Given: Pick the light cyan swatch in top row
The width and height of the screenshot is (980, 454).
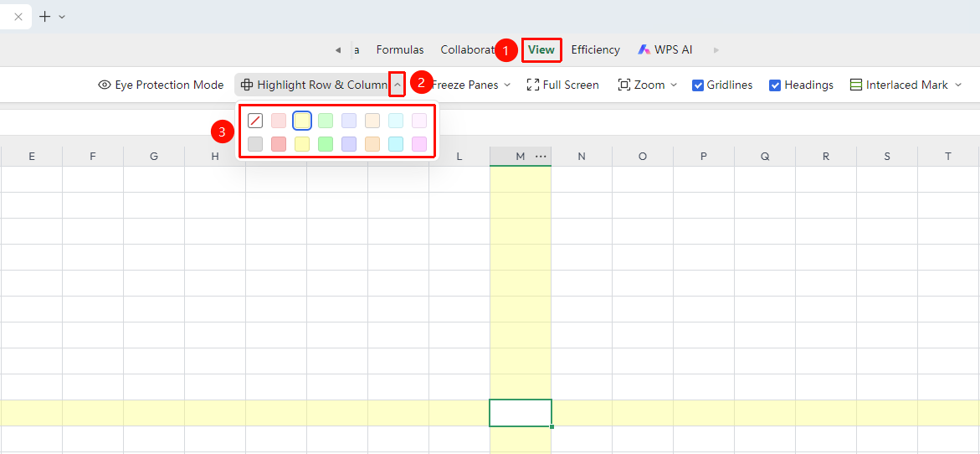Looking at the screenshot, I should tap(396, 121).
